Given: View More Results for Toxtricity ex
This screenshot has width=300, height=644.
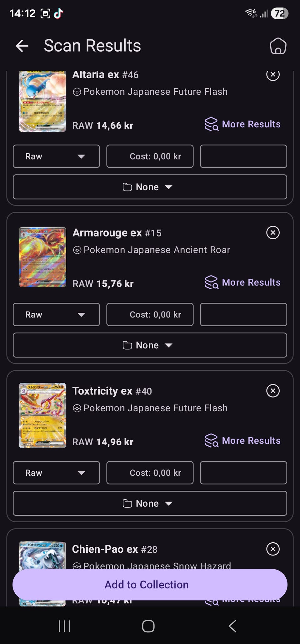Looking at the screenshot, I should point(242,441).
